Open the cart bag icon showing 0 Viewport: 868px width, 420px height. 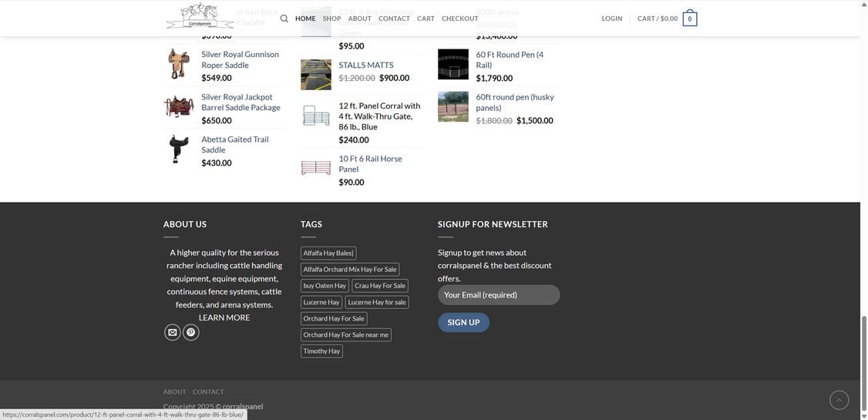pyautogui.click(x=690, y=18)
